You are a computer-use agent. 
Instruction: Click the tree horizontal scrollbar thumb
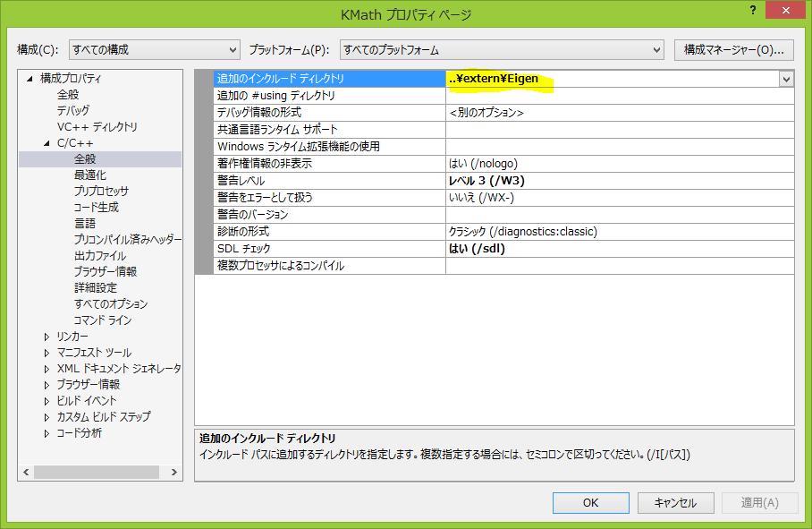coord(97,472)
